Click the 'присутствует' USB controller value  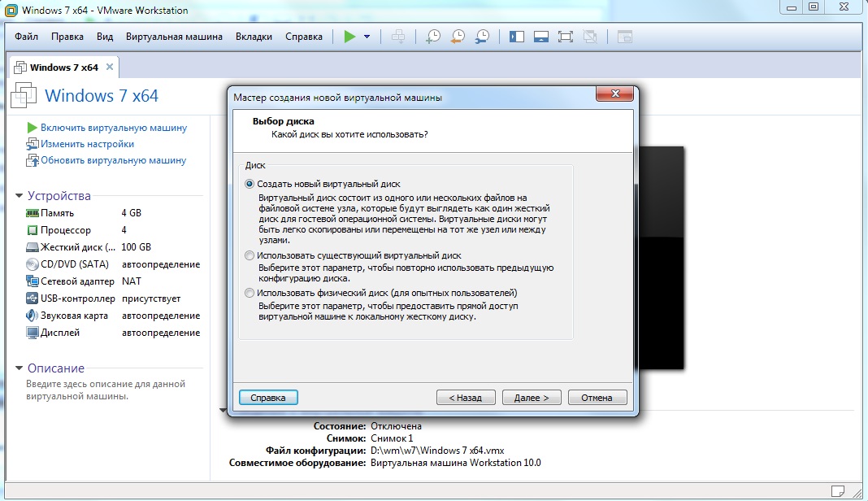click(x=151, y=298)
